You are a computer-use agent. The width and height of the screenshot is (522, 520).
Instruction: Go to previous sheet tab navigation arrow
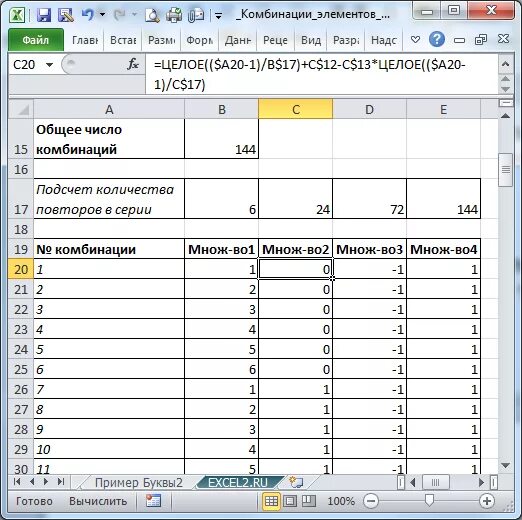pos(32,482)
